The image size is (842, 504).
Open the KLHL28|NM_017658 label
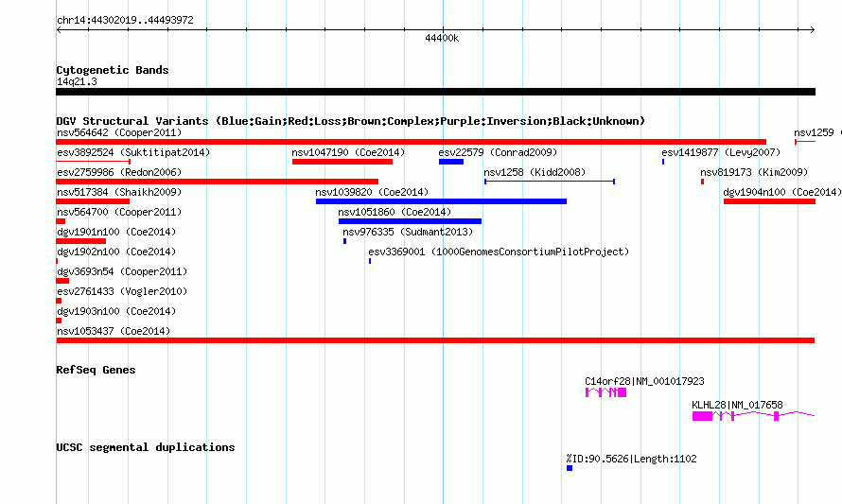click(x=737, y=405)
